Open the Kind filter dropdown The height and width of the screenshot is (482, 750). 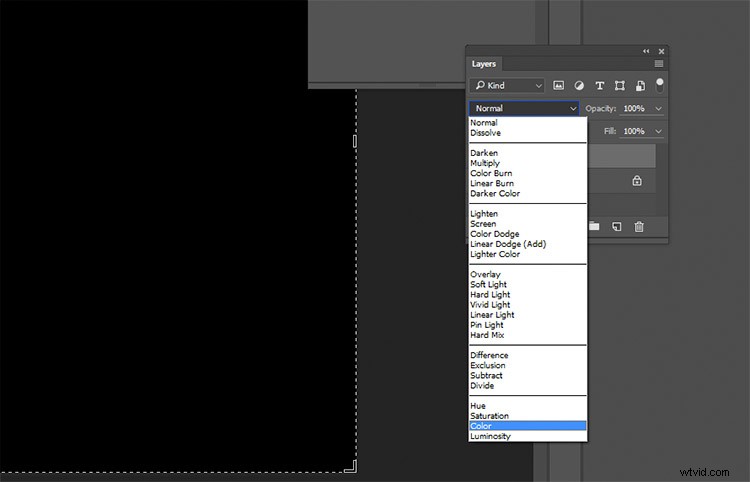[x=507, y=86]
